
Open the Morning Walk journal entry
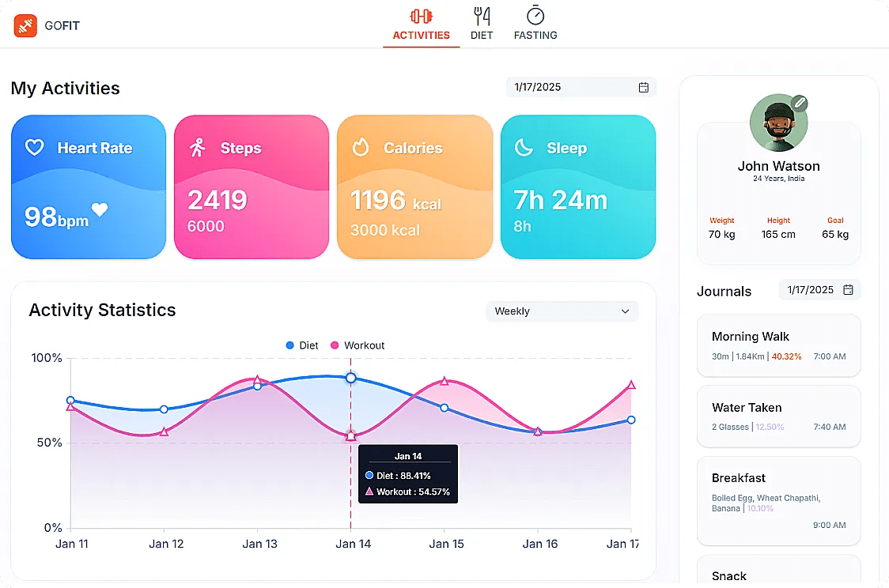coord(778,345)
